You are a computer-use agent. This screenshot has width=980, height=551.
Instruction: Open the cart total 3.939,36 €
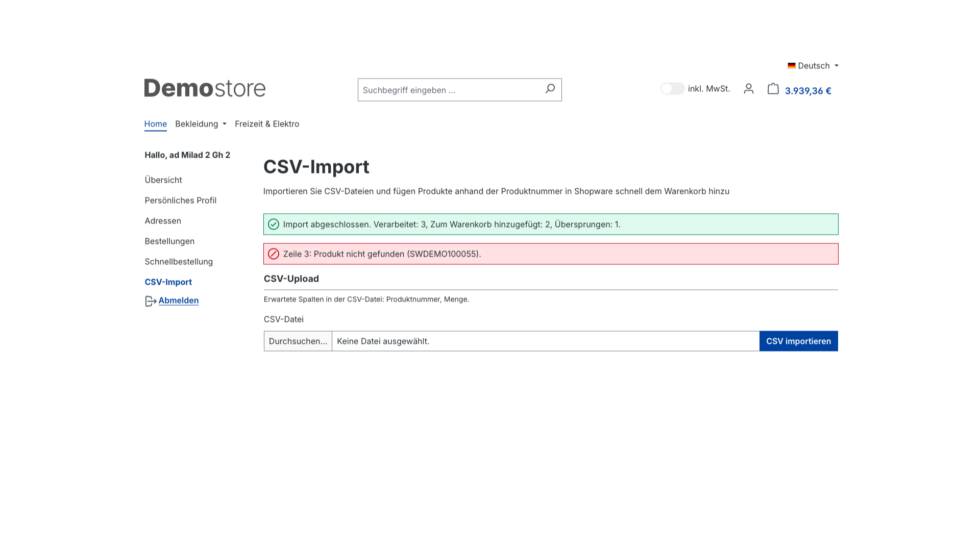(807, 91)
